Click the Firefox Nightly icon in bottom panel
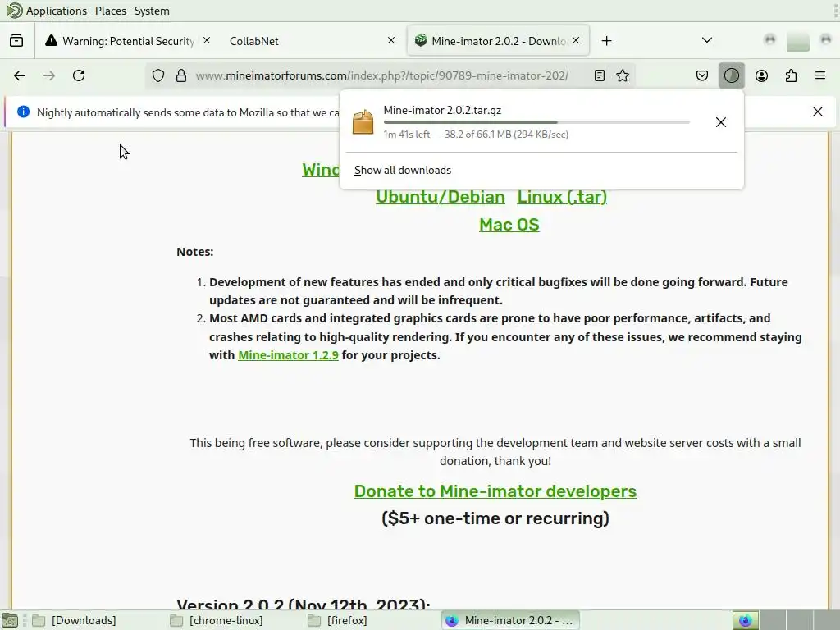This screenshot has width=840, height=630. (745, 620)
